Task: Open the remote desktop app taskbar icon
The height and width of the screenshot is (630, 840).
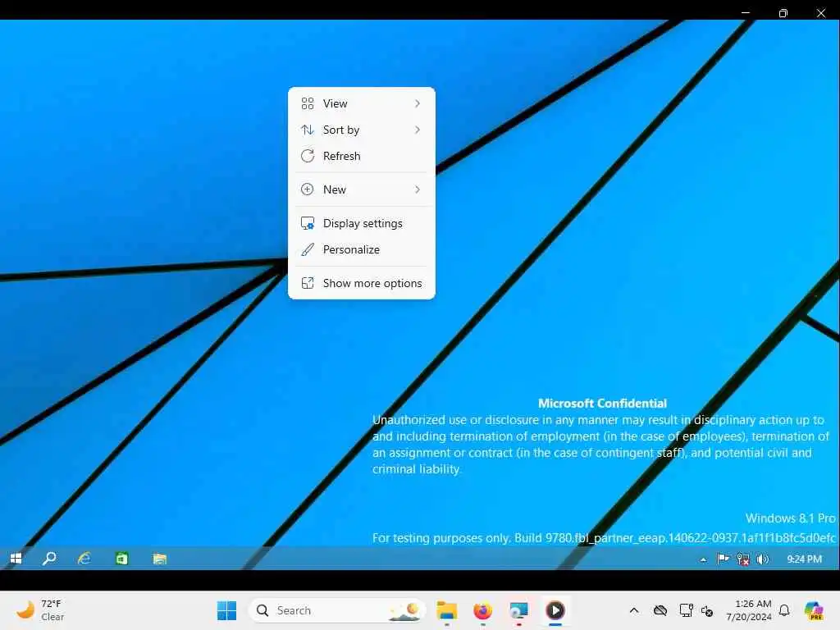Action: tap(518, 610)
